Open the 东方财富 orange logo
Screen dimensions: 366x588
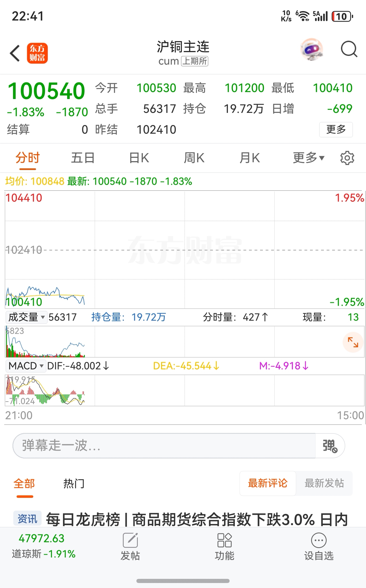click(x=37, y=53)
